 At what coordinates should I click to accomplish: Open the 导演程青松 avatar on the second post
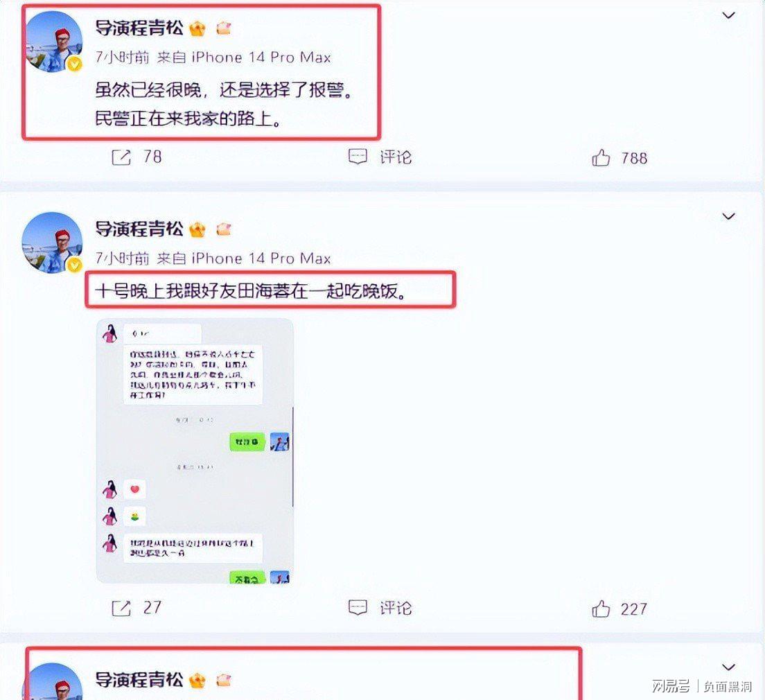pyautogui.click(x=52, y=243)
